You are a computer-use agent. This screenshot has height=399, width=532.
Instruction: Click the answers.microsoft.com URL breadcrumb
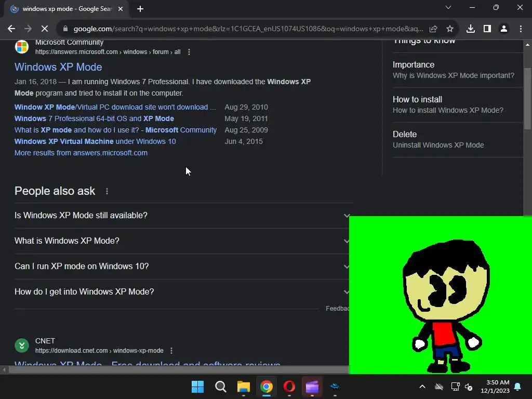point(108,52)
